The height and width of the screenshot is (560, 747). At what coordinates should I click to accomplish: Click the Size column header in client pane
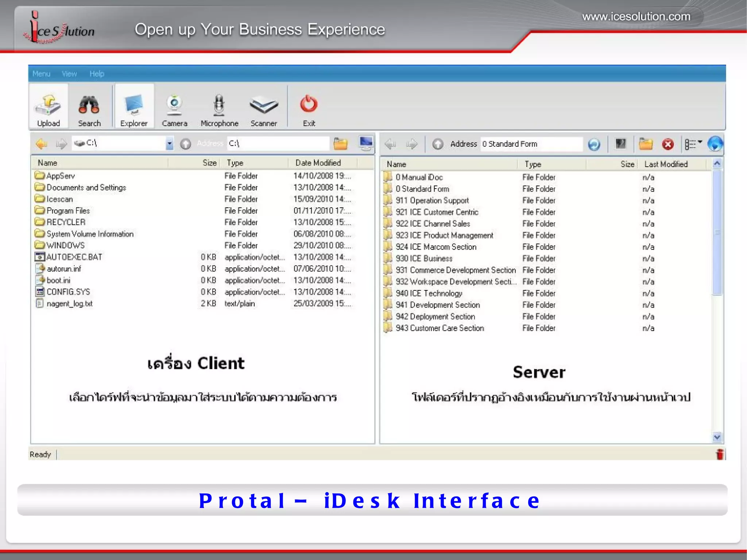coord(209,163)
